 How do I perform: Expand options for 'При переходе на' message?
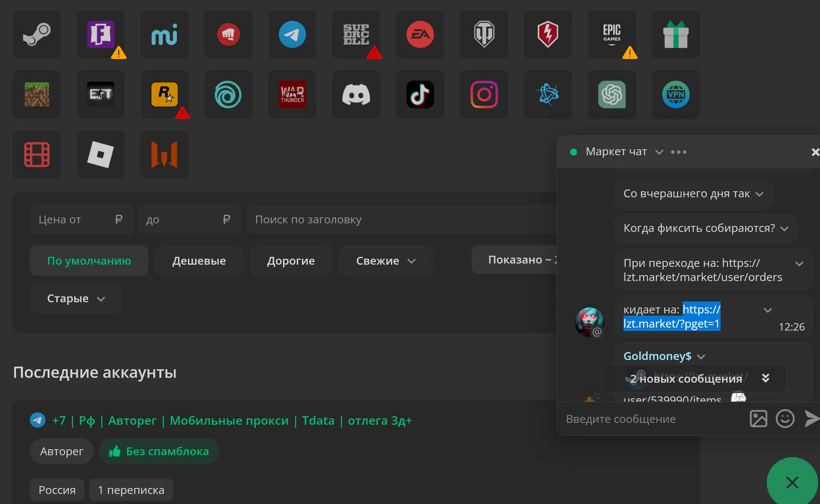[799, 264]
